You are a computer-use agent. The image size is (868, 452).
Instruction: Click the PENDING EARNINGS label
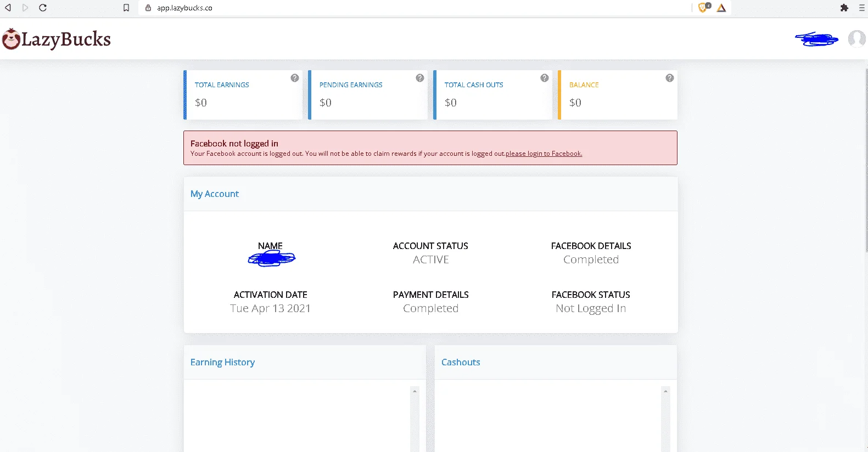tap(351, 85)
